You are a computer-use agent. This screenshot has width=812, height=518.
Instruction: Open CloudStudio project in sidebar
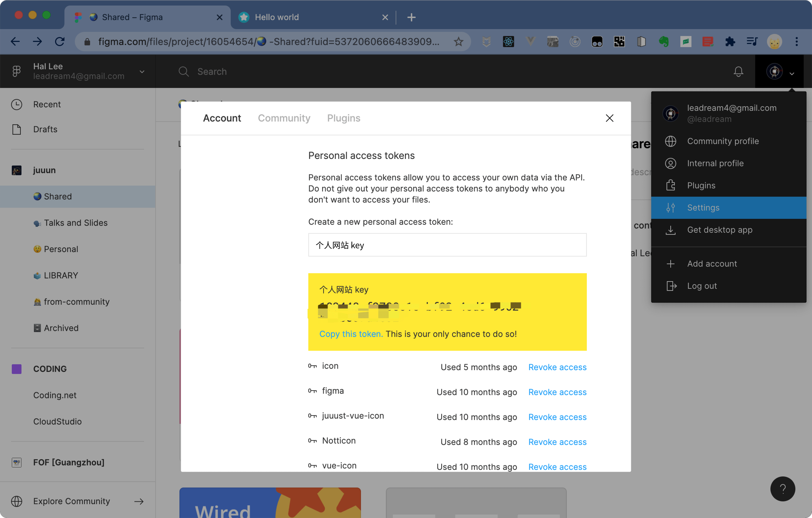pyautogui.click(x=78, y=422)
